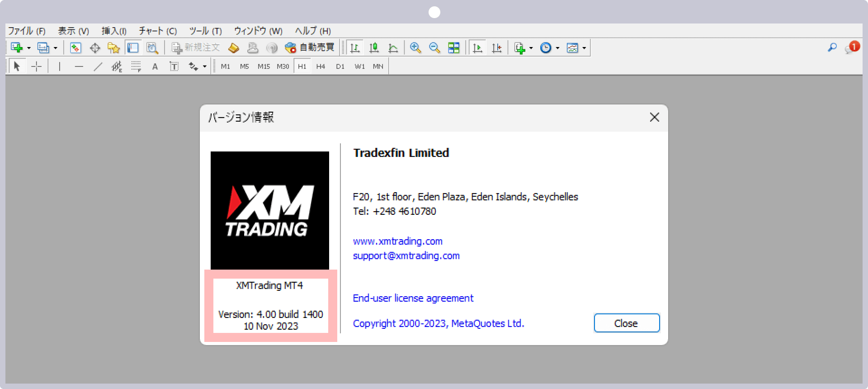
Task: Click the gray stamp options icon
Action: click(253, 47)
